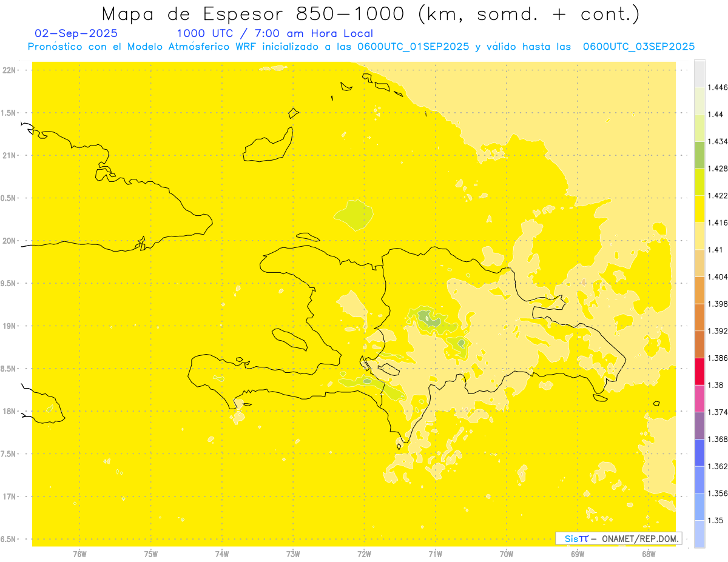Click the '1000 UTC / 7:00 am Hora Local' text
This screenshot has height=562, width=728.
point(275,33)
